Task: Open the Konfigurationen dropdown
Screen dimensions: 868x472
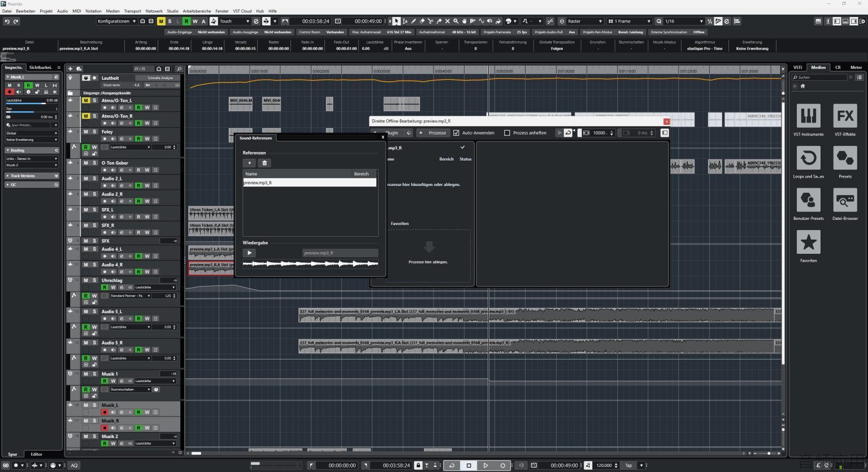Action: [x=116, y=21]
